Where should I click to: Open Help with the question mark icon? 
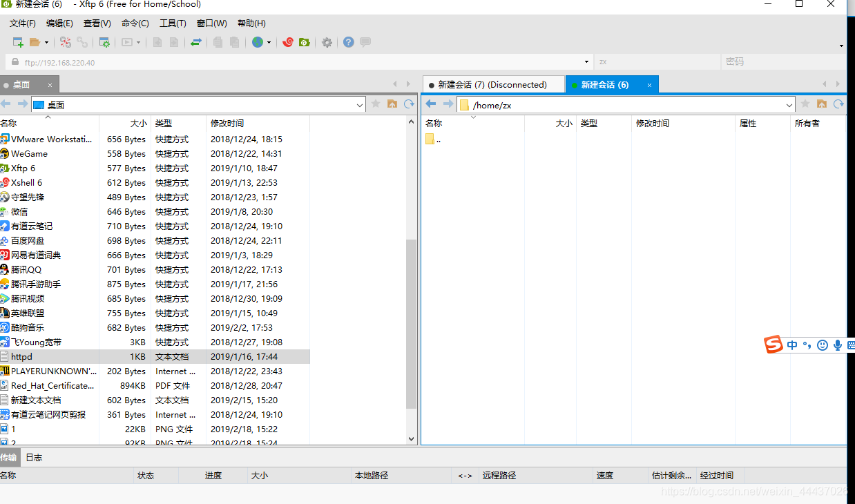349,42
